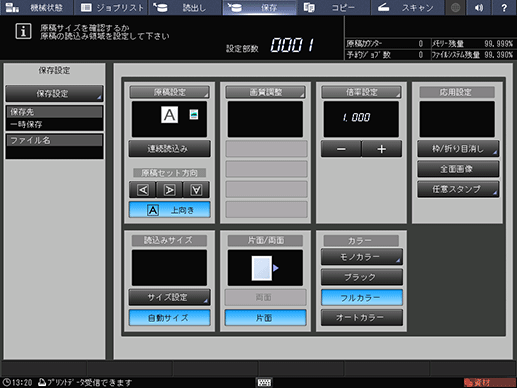Viewport: 517px width, 388px height.
Task: Click the globe icon in the top bar
Action: [x=455, y=7]
